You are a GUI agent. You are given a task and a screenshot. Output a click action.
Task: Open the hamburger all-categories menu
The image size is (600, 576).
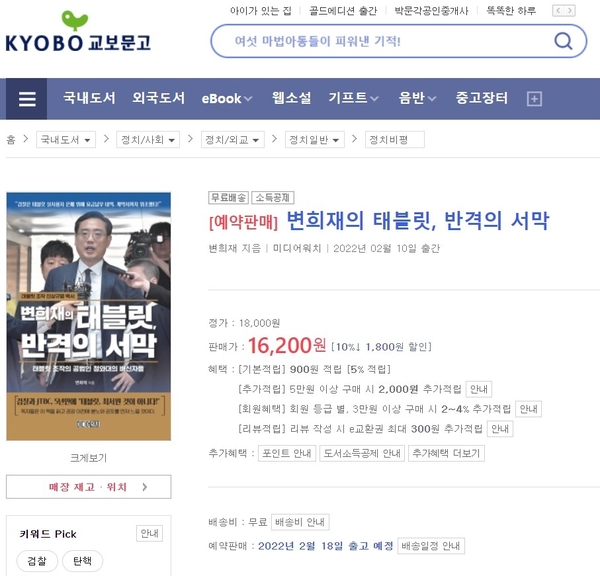tap(27, 99)
